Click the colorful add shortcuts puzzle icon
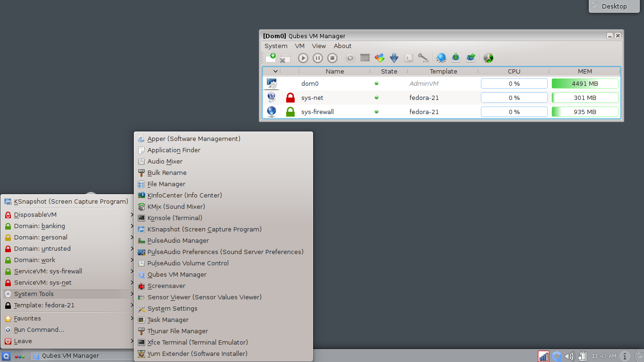Viewport: 644px width, 362px height. pos(380,58)
